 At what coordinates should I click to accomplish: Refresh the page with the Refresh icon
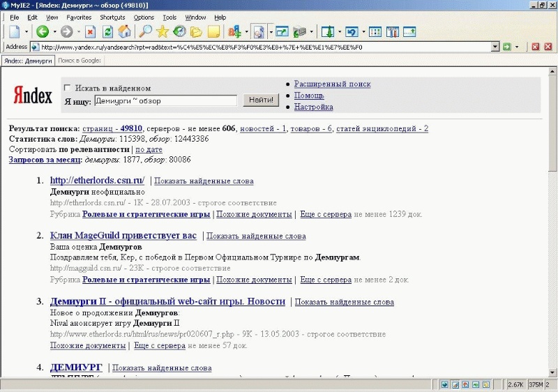pyautogui.click(x=107, y=31)
